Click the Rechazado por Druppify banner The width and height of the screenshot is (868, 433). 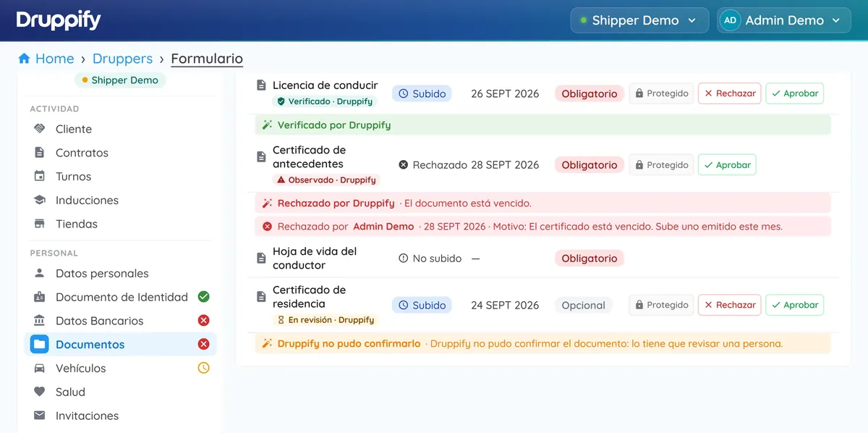(x=542, y=203)
